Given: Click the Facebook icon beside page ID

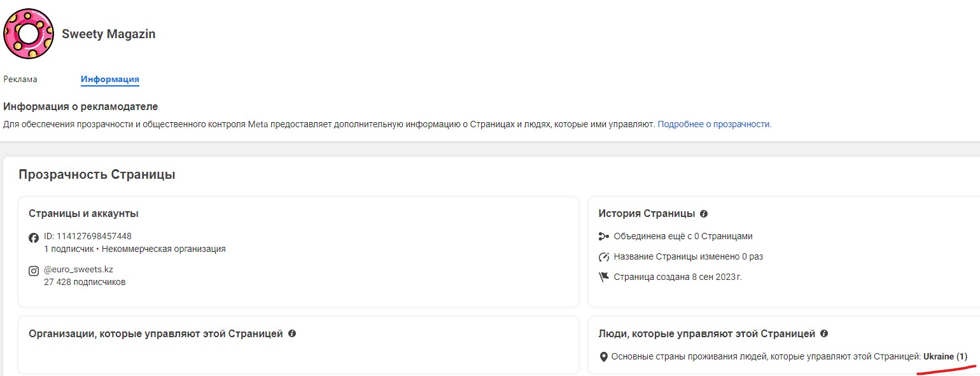Looking at the screenshot, I should pyautogui.click(x=34, y=238).
